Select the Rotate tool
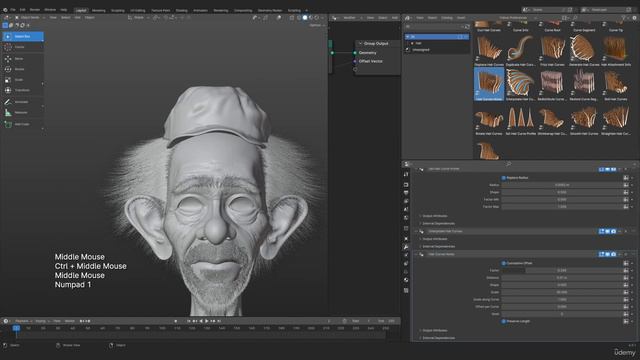The height and width of the screenshot is (360, 640). pyautogui.click(x=23, y=69)
